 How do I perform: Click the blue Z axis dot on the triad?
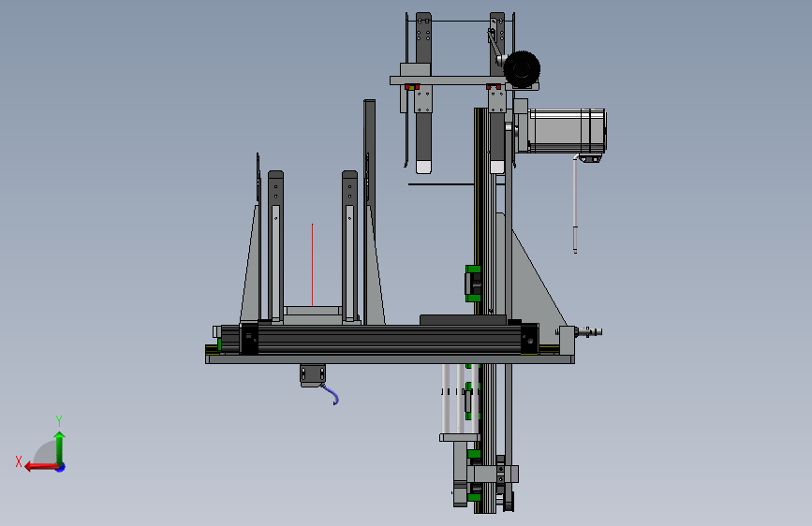tap(61, 467)
